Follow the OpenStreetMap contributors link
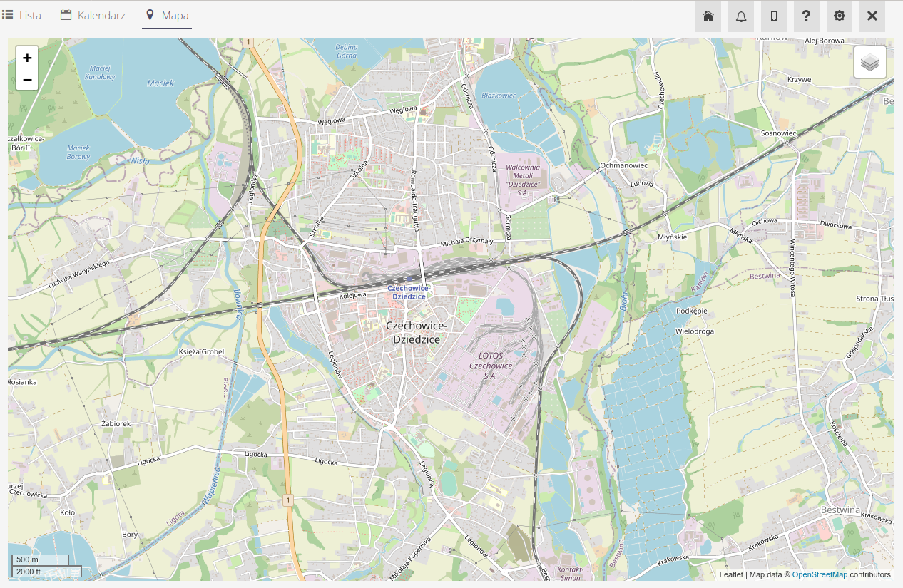Screen dimensions: 903x588 click(820, 574)
